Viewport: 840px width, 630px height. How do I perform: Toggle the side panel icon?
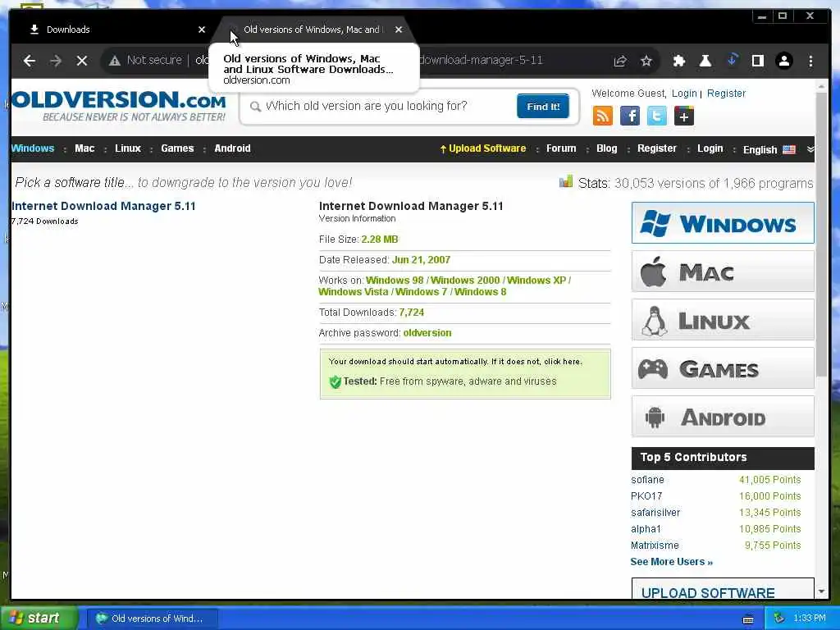(758, 61)
